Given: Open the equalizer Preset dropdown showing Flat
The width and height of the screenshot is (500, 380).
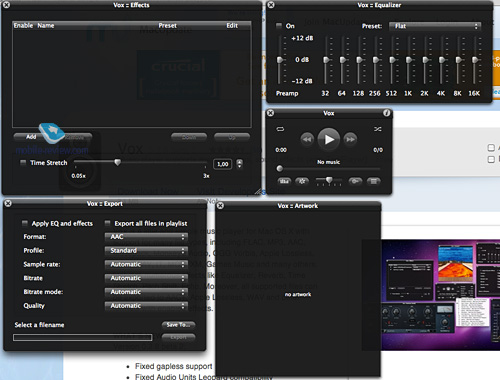Looking at the screenshot, I should click(x=435, y=26).
